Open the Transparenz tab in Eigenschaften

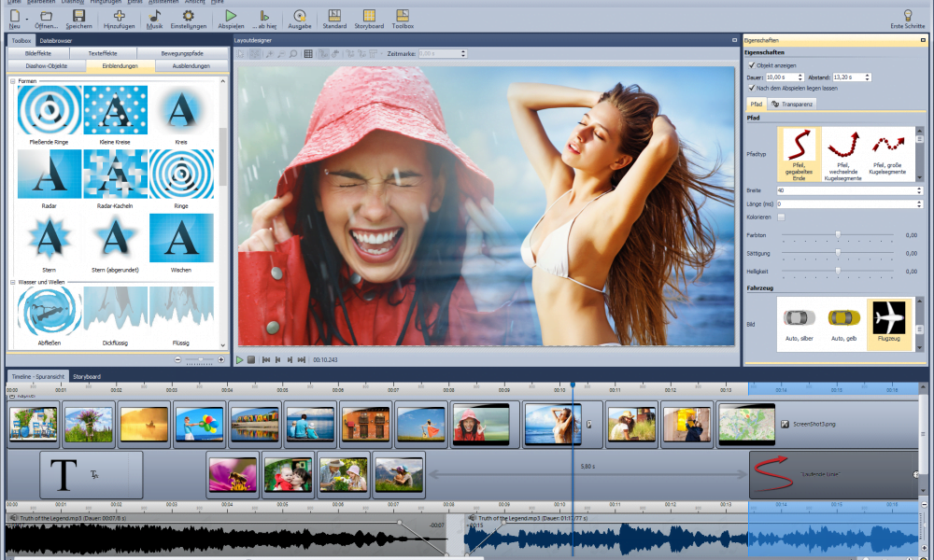click(792, 105)
